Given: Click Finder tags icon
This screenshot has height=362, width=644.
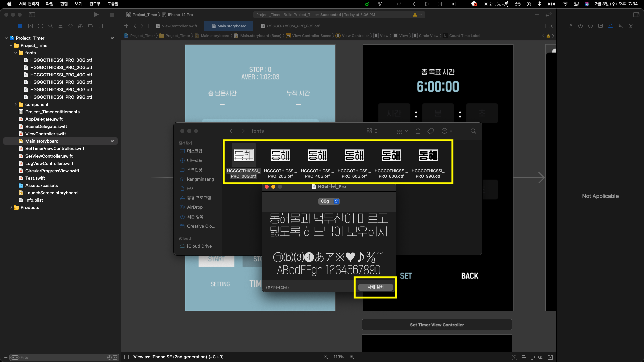Looking at the screenshot, I should click(x=431, y=131).
